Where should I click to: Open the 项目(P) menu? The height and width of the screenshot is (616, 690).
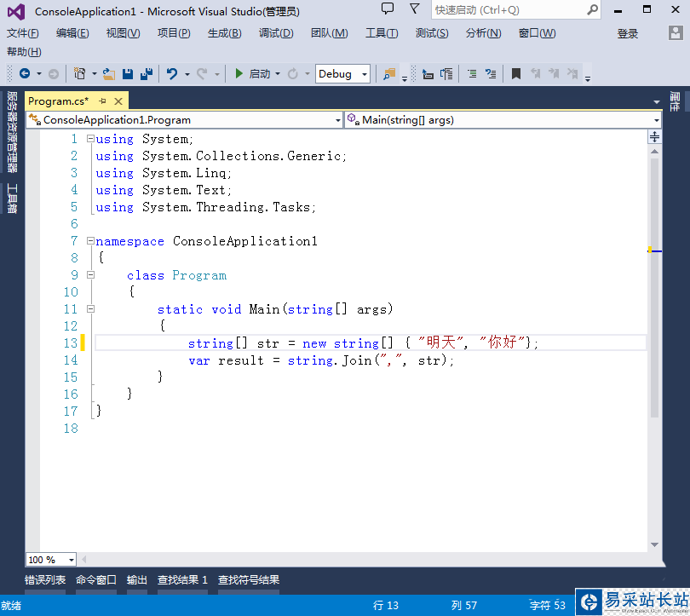pyautogui.click(x=174, y=33)
